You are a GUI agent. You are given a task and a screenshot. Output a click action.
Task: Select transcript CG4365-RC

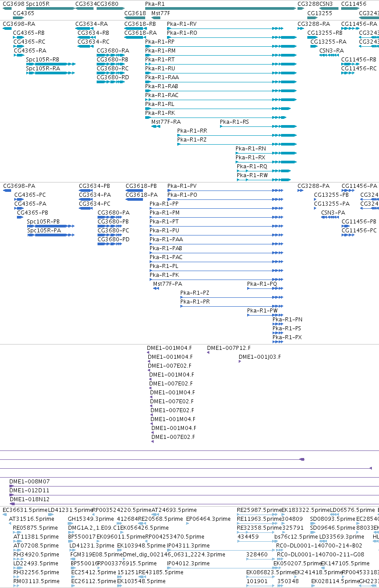click(x=29, y=41)
